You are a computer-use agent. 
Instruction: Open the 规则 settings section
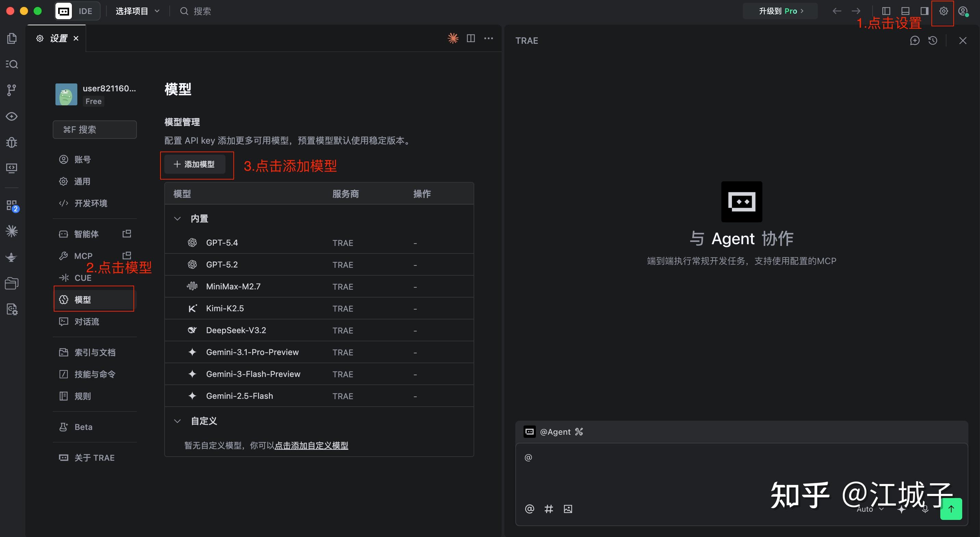click(x=94, y=396)
